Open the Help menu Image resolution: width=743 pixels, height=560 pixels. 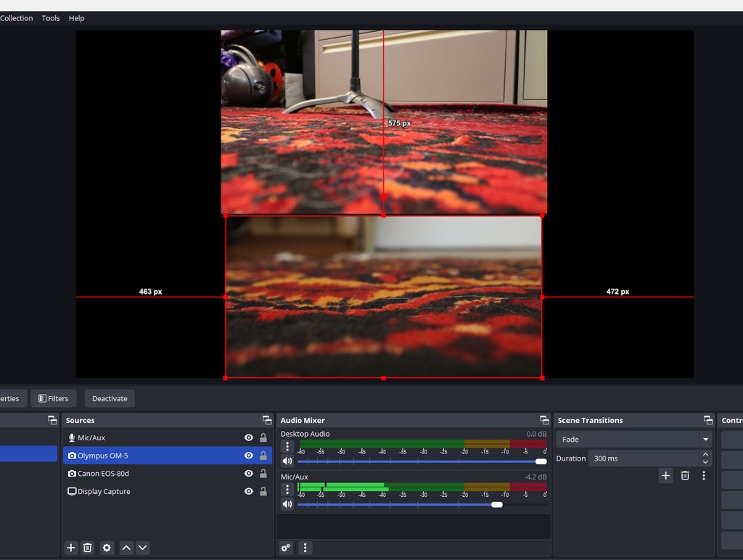click(76, 18)
